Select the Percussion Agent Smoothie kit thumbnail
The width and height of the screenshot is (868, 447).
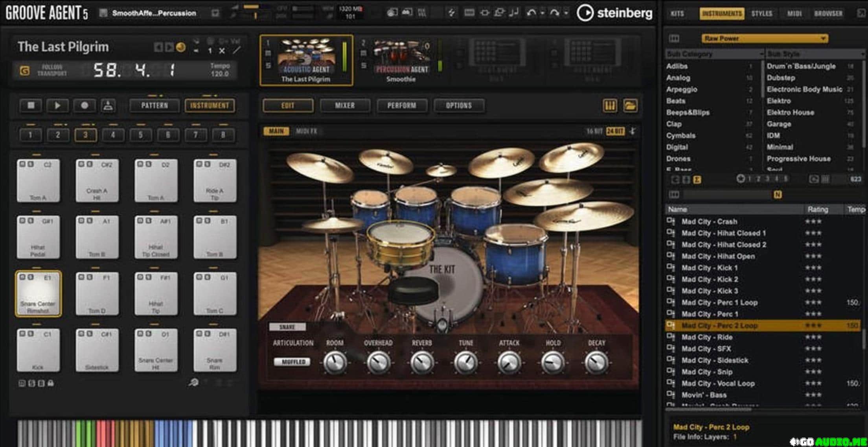point(401,56)
